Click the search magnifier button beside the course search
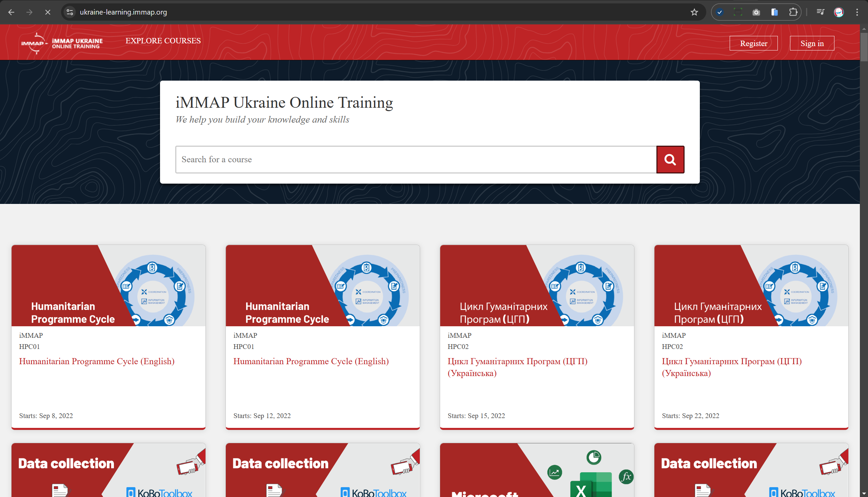 click(x=670, y=160)
